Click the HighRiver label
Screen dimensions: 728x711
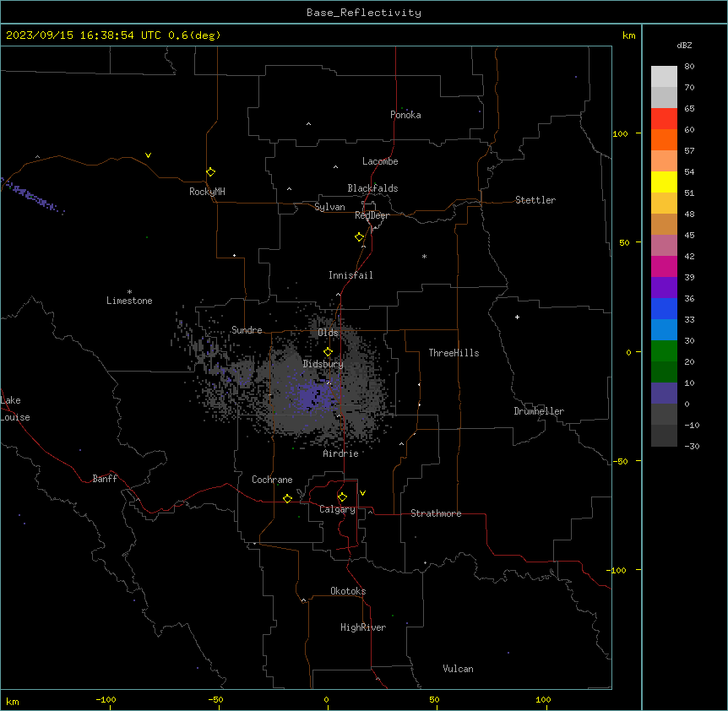[x=363, y=627]
